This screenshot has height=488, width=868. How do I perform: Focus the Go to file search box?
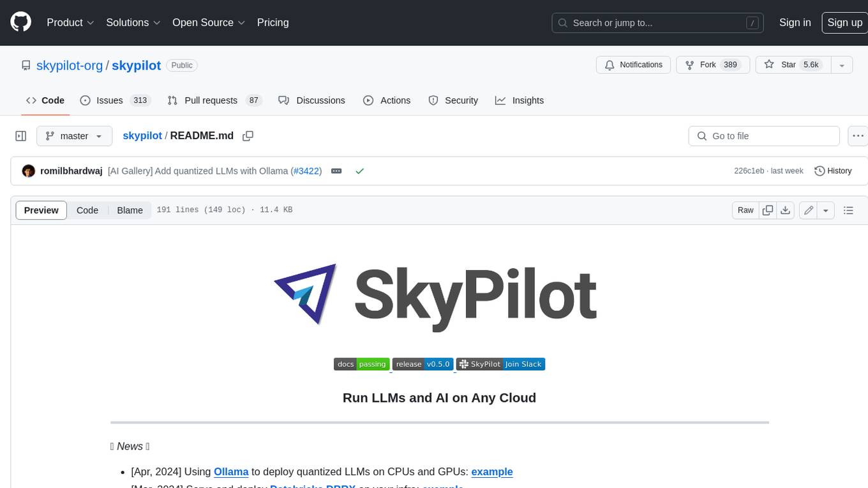pyautogui.click(x=764, y=136)
